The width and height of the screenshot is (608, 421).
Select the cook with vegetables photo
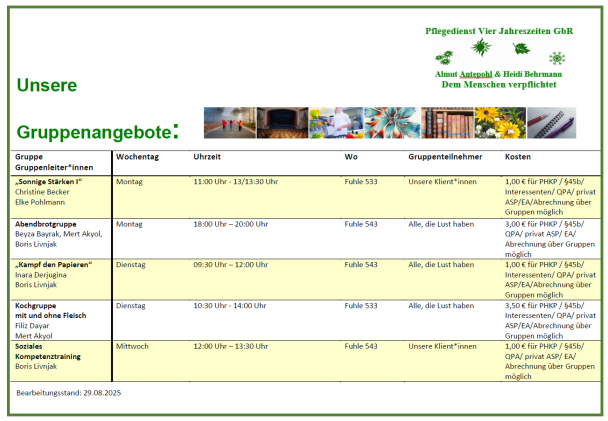[x=335, y=123]
